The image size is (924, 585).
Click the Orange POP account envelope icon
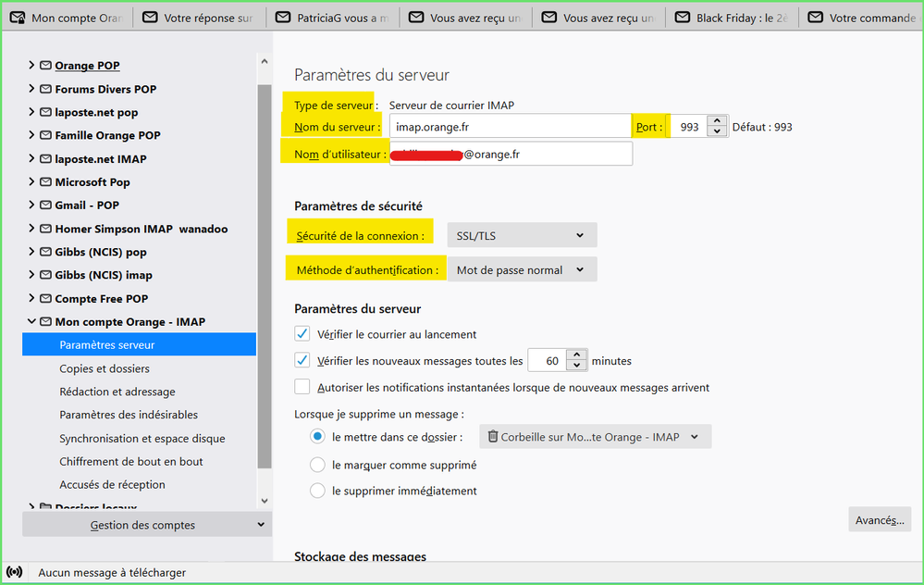coord(45,66)
